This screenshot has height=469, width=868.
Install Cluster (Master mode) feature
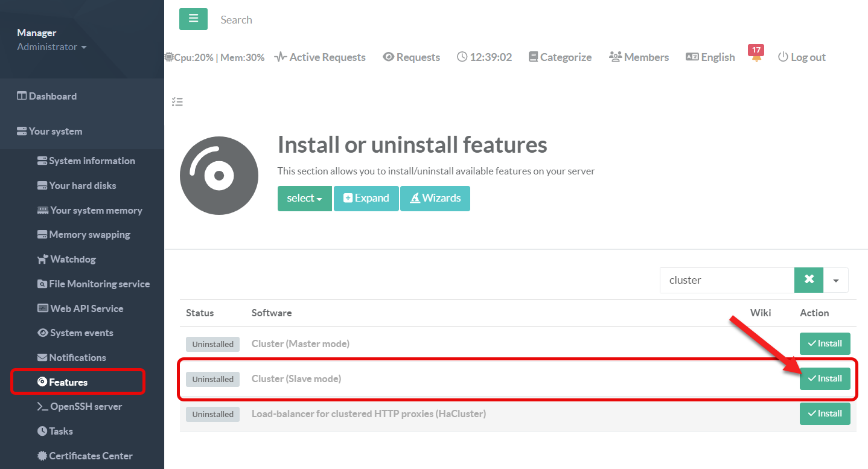[825, 343]
